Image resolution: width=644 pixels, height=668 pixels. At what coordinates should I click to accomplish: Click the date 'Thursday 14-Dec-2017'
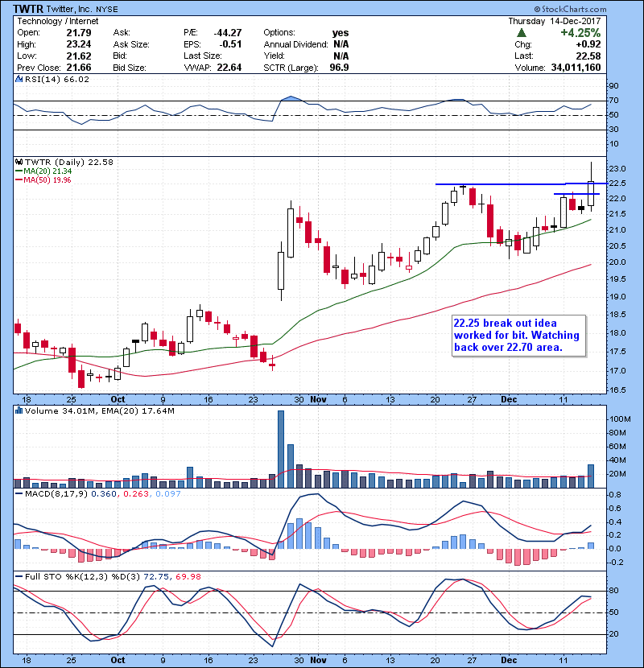point(555,21)
